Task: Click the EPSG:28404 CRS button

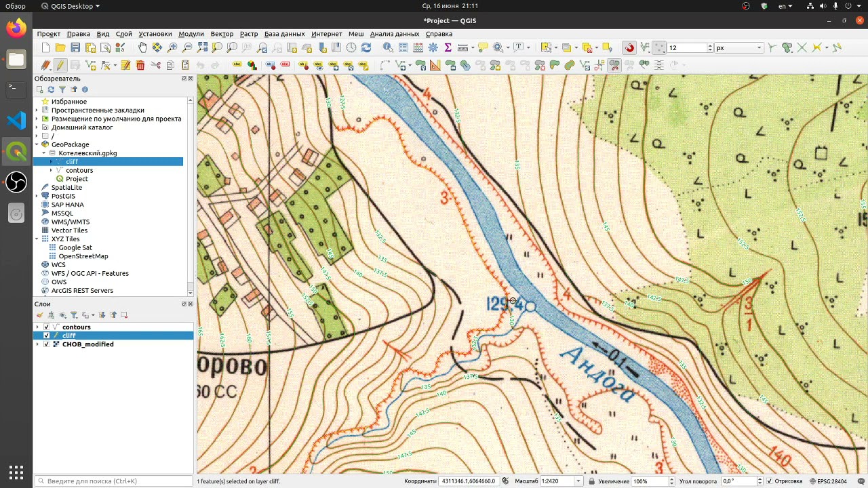Action: point(828,481)
